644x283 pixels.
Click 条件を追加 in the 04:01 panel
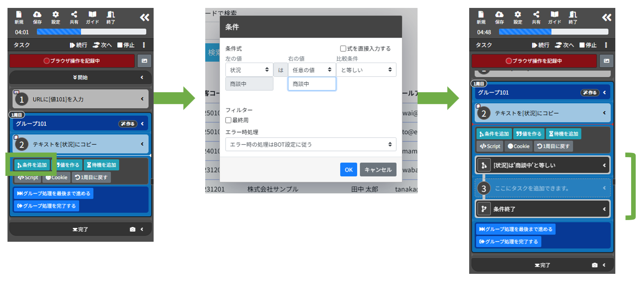point(32,165)
